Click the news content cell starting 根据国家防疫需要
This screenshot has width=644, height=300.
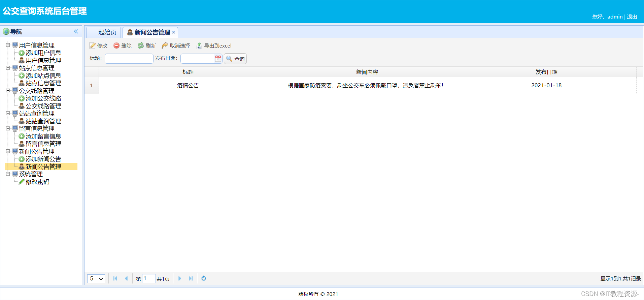pyautogui.click(x=367, y=86)
